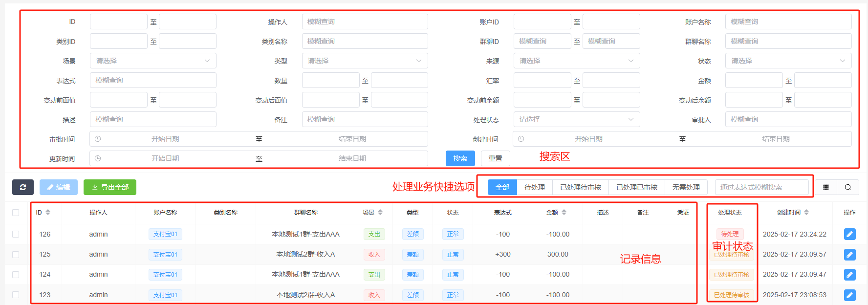The width and height of the screenshot is (868, 305).
Task: Open the 来源 dropdown
Action: [x=577, y=61]
